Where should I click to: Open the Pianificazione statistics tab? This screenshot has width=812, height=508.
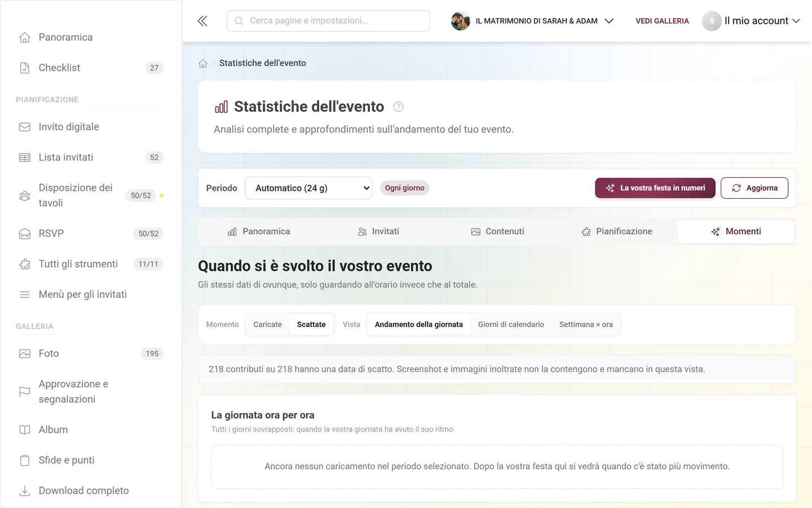click(x=617, y=231)
